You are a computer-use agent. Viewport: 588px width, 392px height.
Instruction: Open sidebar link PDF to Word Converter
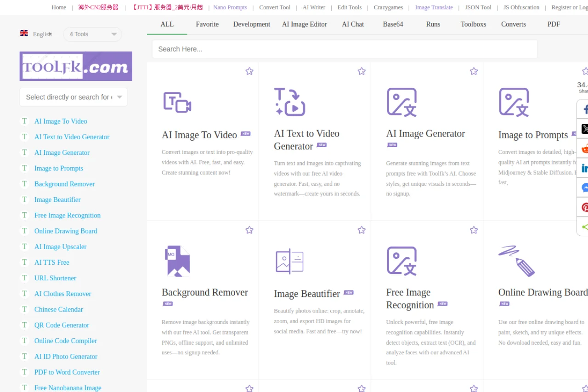click(67, 372)
